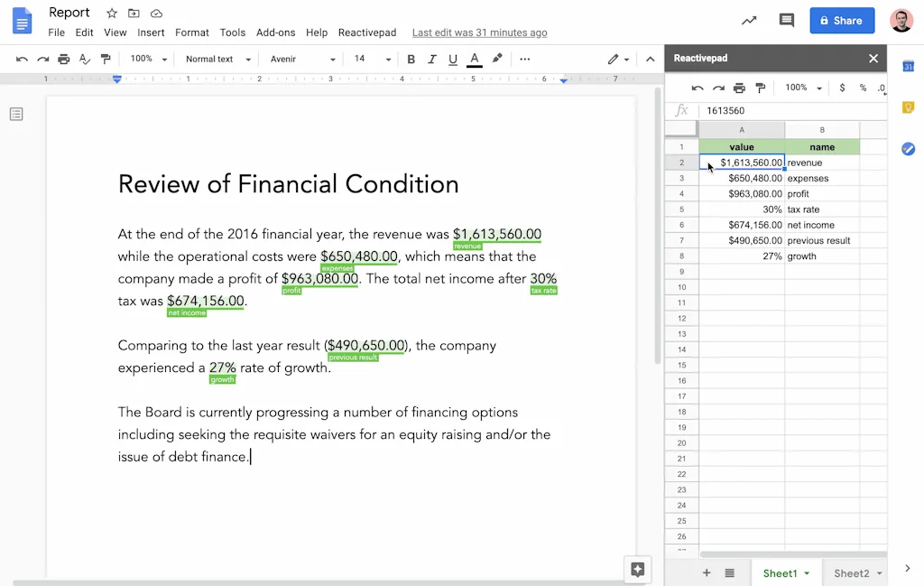Image resolution: width=924 pixels, height=586 pixels.
Task: Switch to the Sheet1 tab
Action: tap(781, 572)
